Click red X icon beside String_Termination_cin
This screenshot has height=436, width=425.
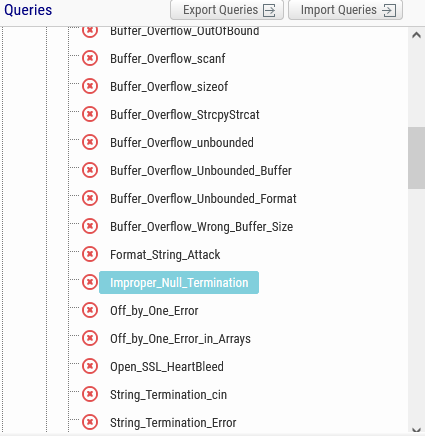coord(90,394)
